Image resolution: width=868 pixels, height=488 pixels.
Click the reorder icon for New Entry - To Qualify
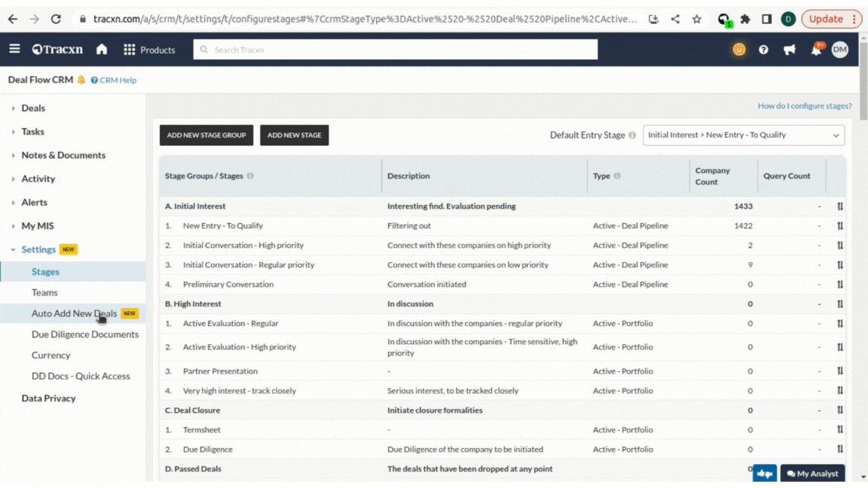[839, 226]
